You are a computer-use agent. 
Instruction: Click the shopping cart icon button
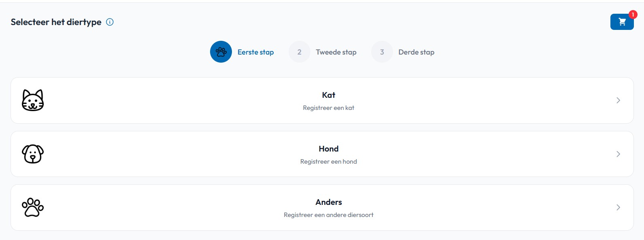622,22
